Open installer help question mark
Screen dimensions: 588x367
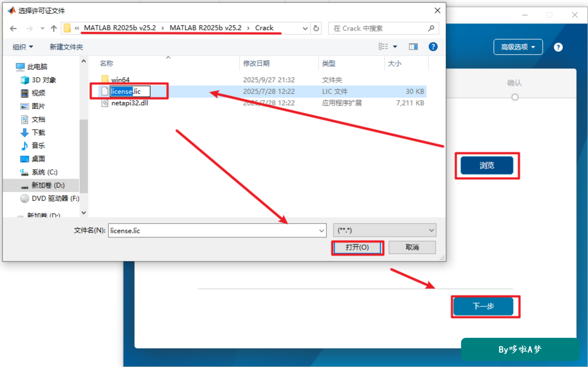click(558, 47)
